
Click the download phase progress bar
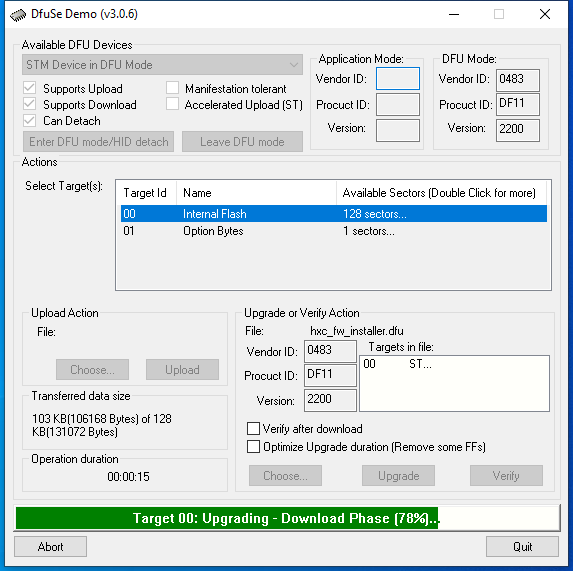287,518
